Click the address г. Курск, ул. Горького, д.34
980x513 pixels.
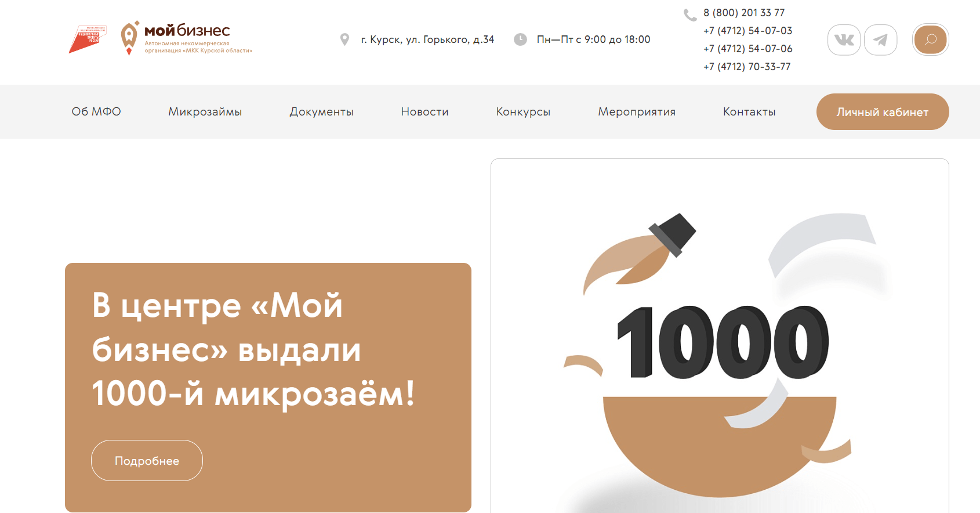(427, 39)
